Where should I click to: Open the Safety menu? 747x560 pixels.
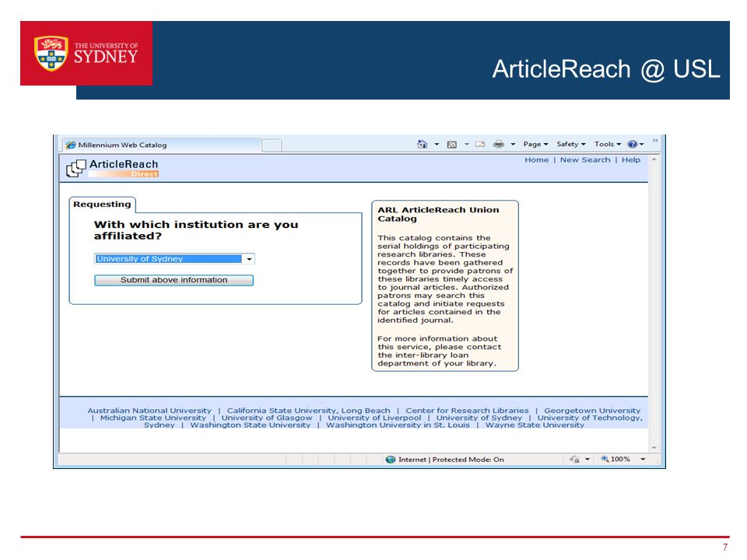click(x=570, y=145)
